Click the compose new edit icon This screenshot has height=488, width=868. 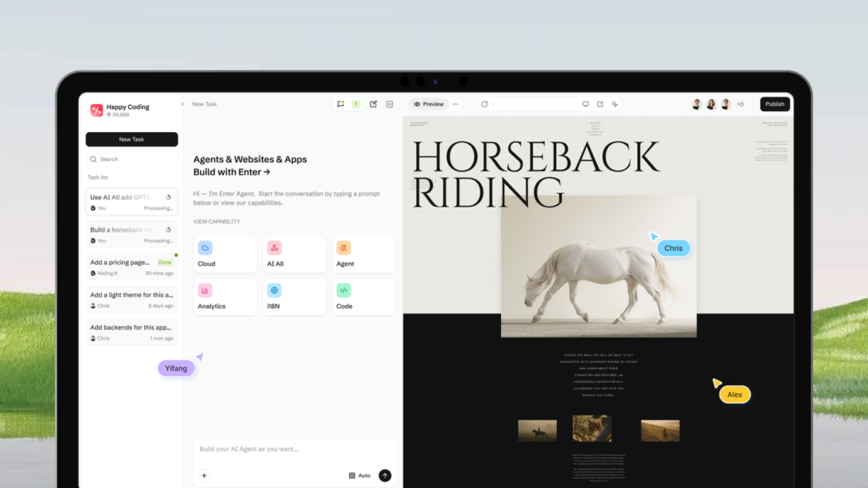pos(374,104)
